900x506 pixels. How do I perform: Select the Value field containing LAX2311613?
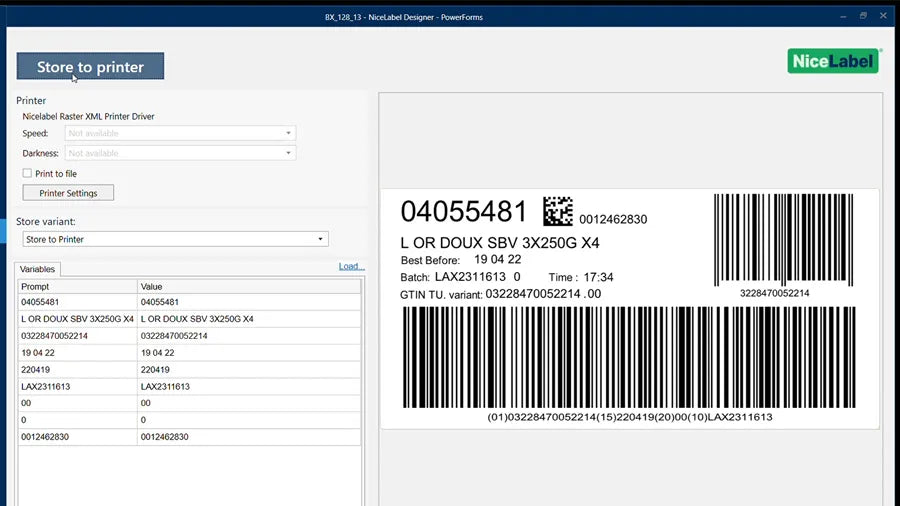249,386
